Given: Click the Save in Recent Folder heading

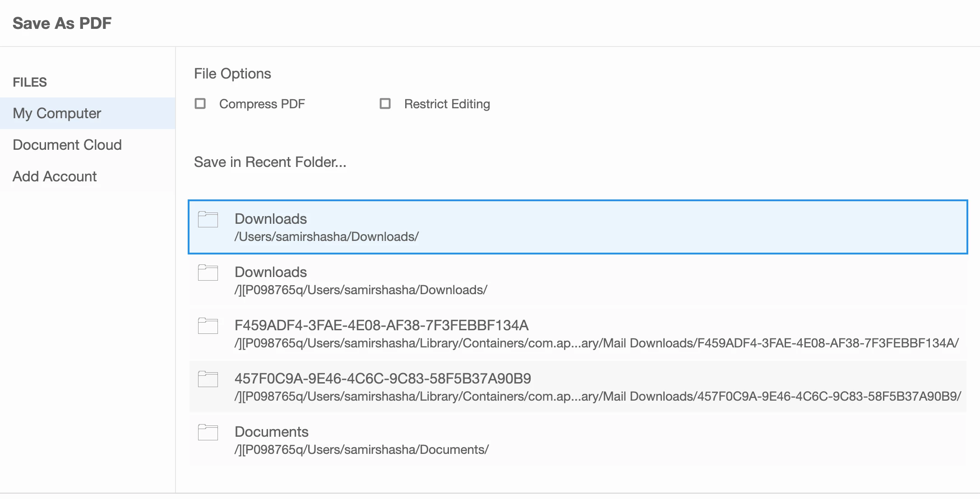Looking at the screenshot, I should pos(270,162).
